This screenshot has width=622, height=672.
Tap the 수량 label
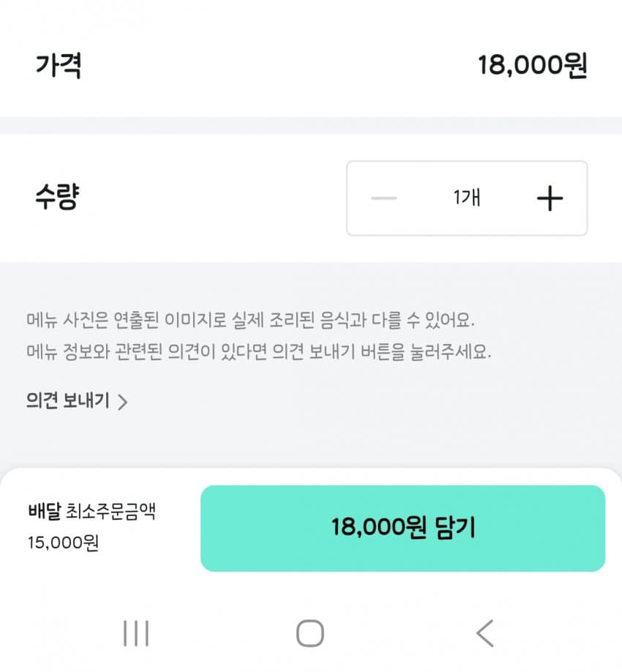click(56, 198)
